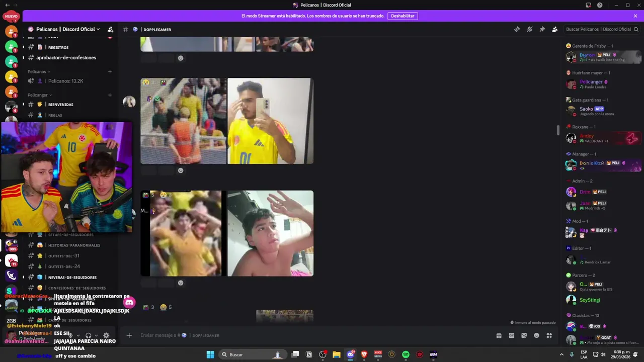The width and height of the screenshot is (644, 362).
Task: Click reaction with count 3
Action: (x=148, y=307)
